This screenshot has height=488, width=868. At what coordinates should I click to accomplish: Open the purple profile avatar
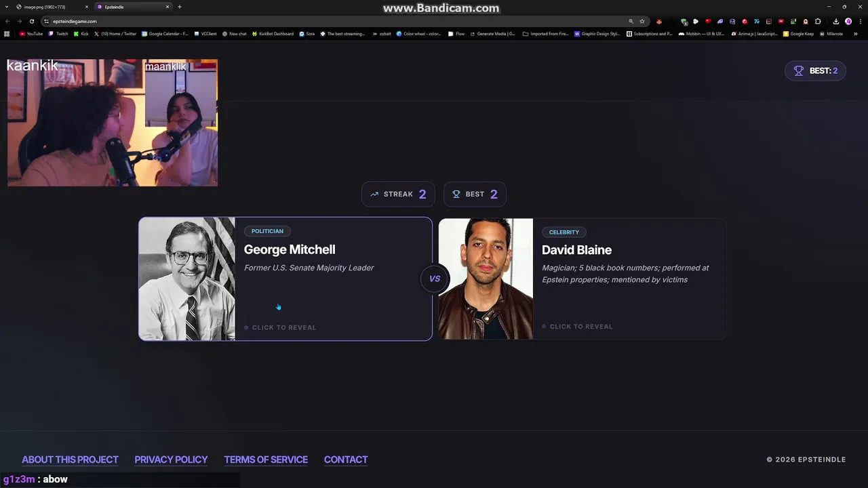(848, 21)
